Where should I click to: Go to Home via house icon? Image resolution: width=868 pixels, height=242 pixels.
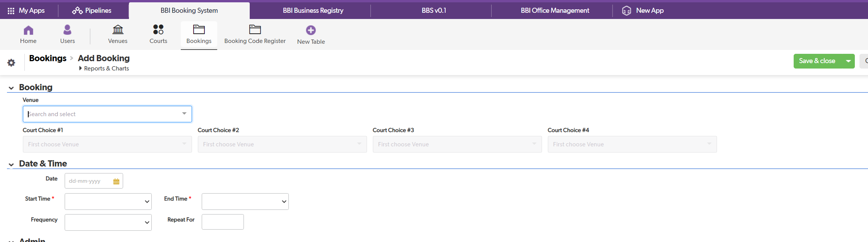[28, 30]
